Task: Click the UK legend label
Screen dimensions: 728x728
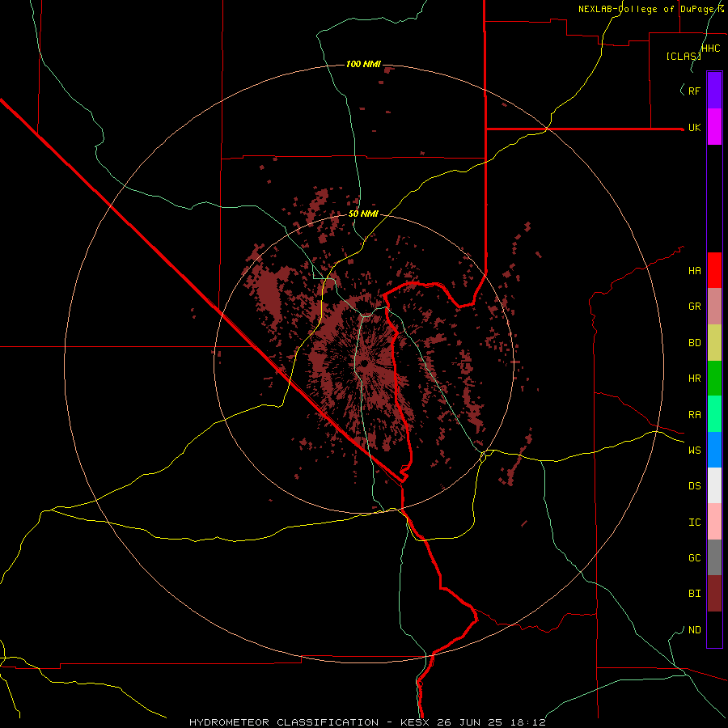Action: click(694, 128)
